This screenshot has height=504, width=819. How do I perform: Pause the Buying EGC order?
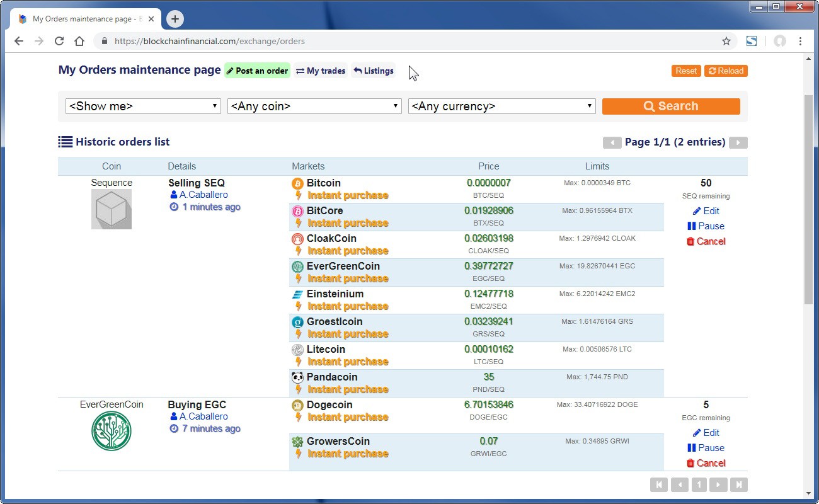(x=706, y=448)
